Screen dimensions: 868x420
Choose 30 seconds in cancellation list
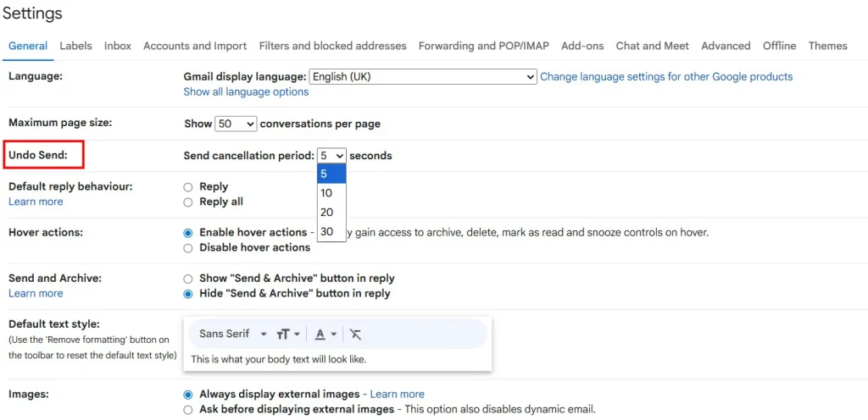click(x=331, y=231)
